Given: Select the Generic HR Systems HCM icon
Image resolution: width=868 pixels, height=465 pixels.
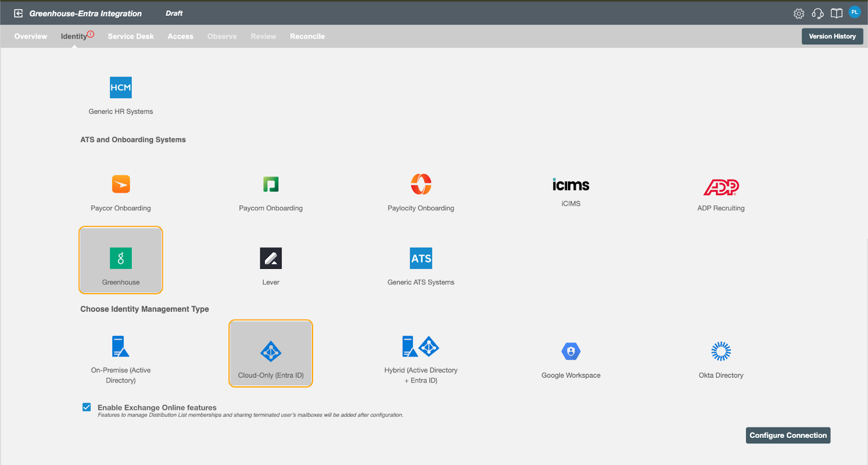Looking at the screenshot, I should click(x=120, y=87).
